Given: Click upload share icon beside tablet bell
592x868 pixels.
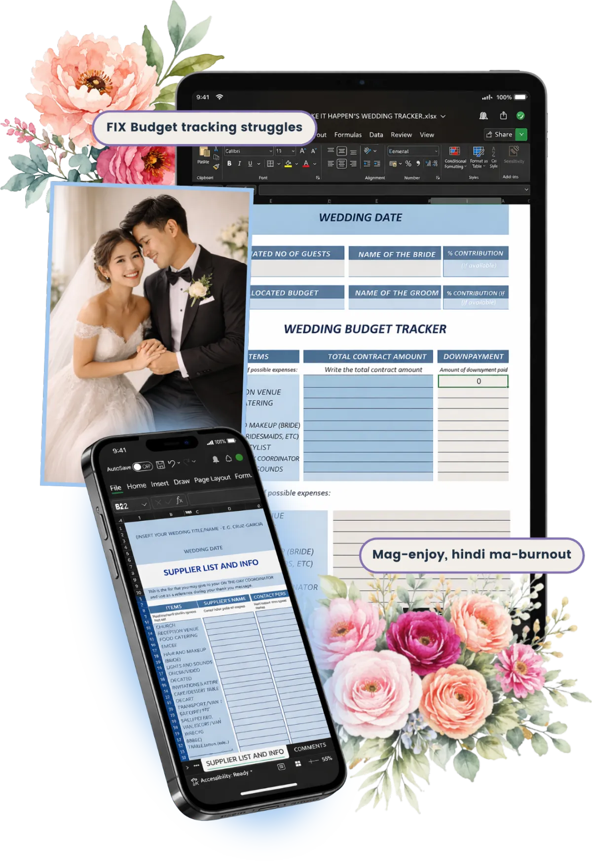Looking at the screenshot, I should 503,116.
